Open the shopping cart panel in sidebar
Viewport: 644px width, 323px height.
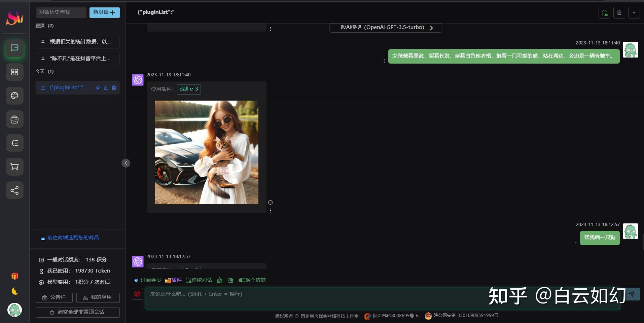point(14,167)
